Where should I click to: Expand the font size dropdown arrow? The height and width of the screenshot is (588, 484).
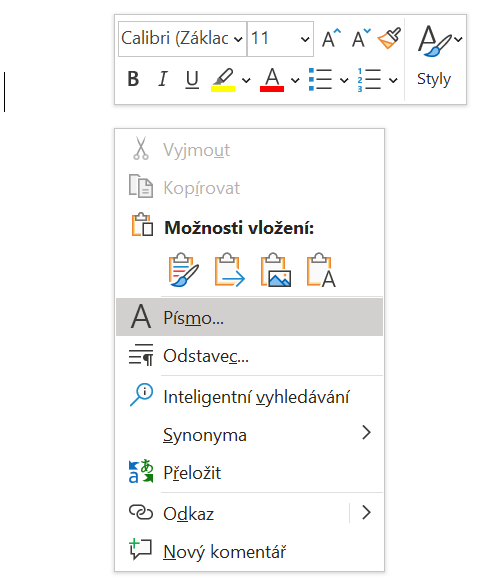tap(305, 39)
